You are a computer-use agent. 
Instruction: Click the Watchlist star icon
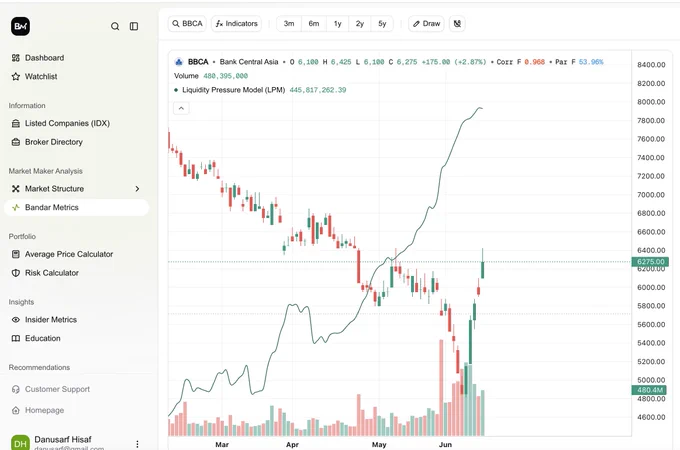pos(16,76)
